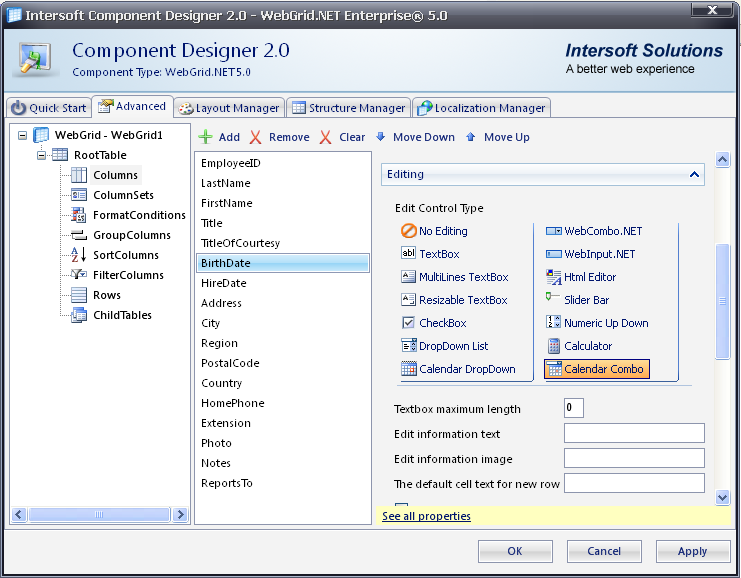Viewport: 741px width, 578px height.
Task: Select the Notes column
Action: [x=283, y=463]
